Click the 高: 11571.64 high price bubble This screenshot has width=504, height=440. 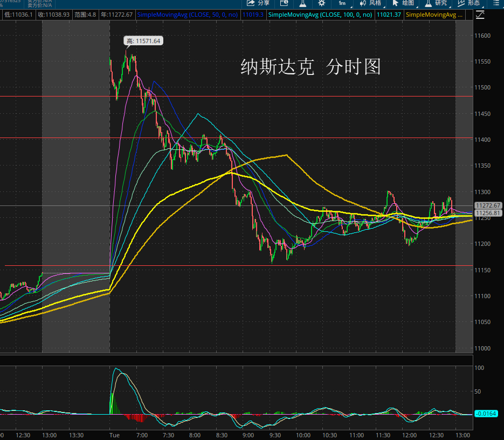tap(143, 41)
